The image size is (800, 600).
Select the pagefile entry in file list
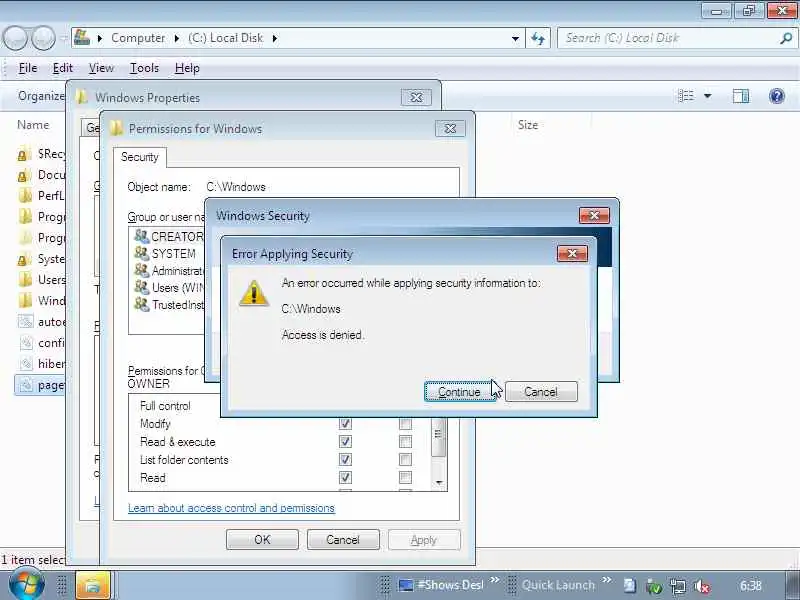click(x=40, y=385)
